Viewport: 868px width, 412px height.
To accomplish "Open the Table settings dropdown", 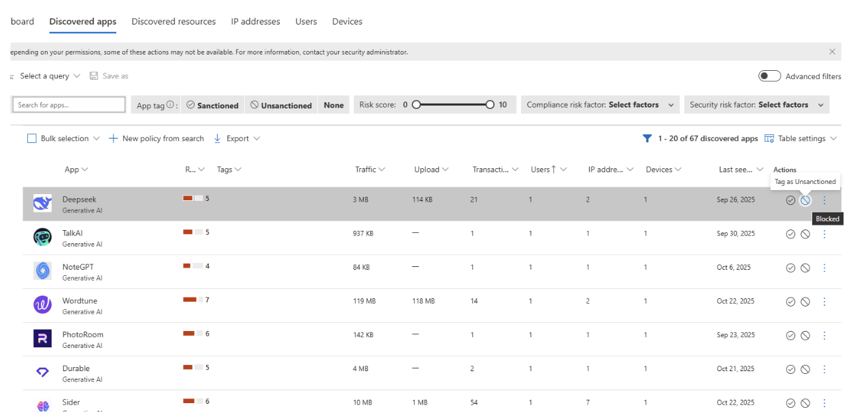I will [x=801, y=138].
